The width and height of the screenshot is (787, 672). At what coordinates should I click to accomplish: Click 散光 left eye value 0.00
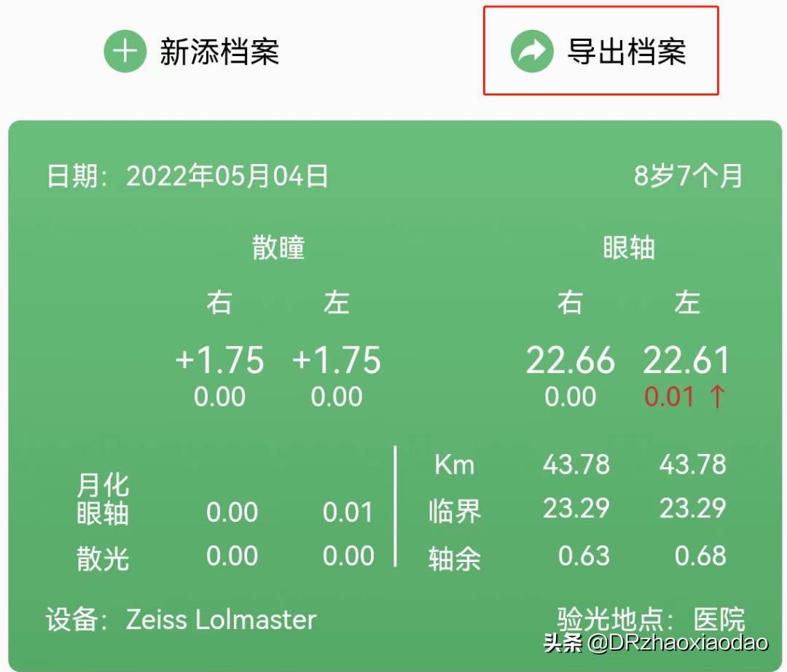pos(348,556)
